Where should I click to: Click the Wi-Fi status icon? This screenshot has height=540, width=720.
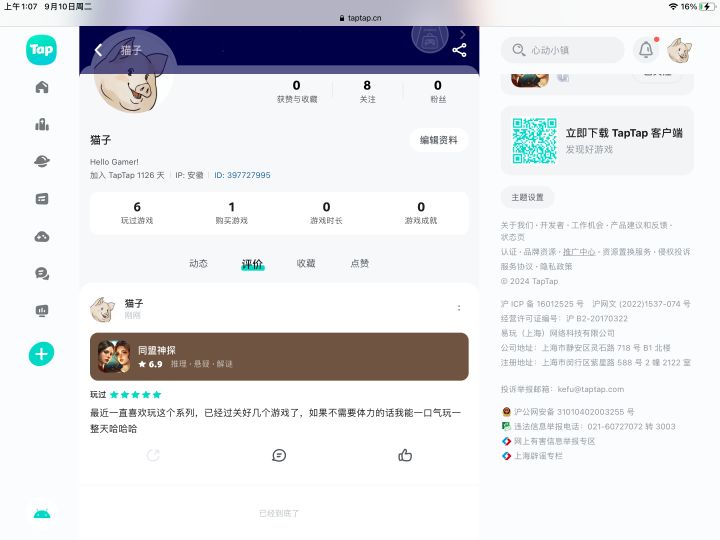pyautogui.click(x=673, y=6)
